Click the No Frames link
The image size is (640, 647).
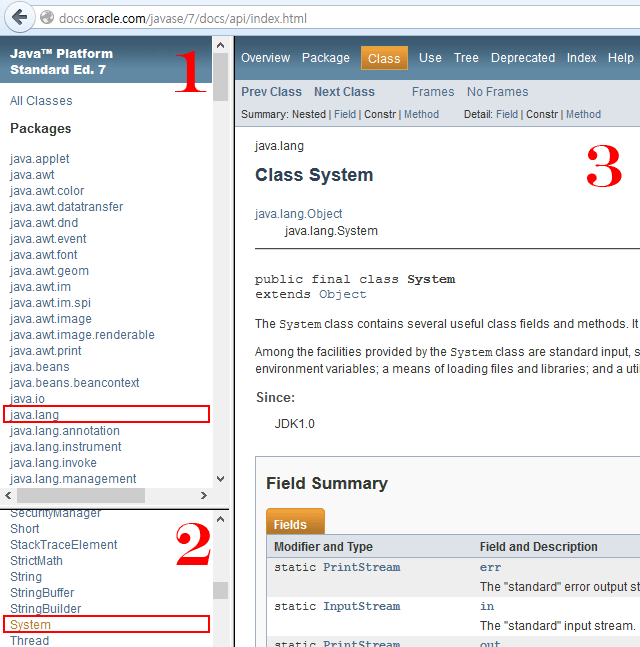pos(497,92)
